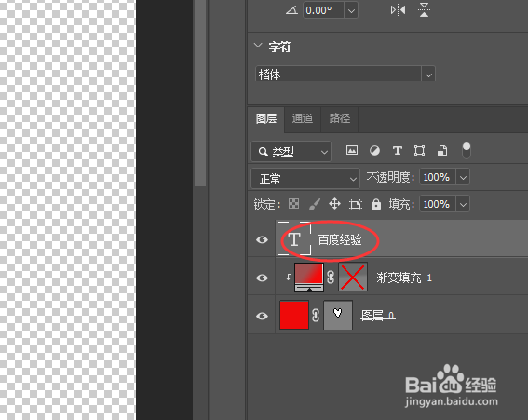Click the 填充 100% value field
This screenshot has width=528, height=420.
437,204
